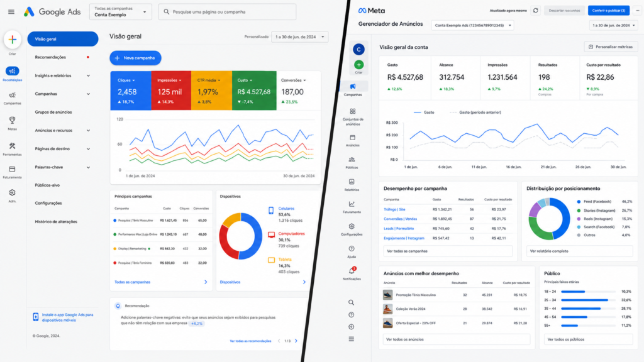The image size is (644, 362).
Task: Open Todas as campanhas link
Action: click(132, 282)
